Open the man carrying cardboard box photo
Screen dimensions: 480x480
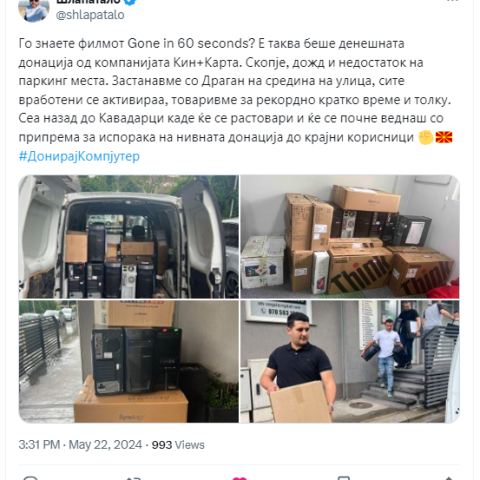pyautogui.click(x=350, y=361)
